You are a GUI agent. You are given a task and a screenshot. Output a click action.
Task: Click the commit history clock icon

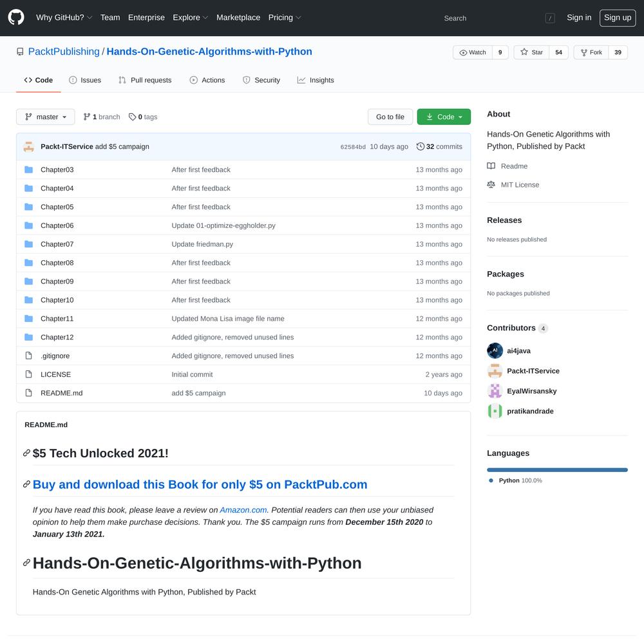(x=420, y=147)
